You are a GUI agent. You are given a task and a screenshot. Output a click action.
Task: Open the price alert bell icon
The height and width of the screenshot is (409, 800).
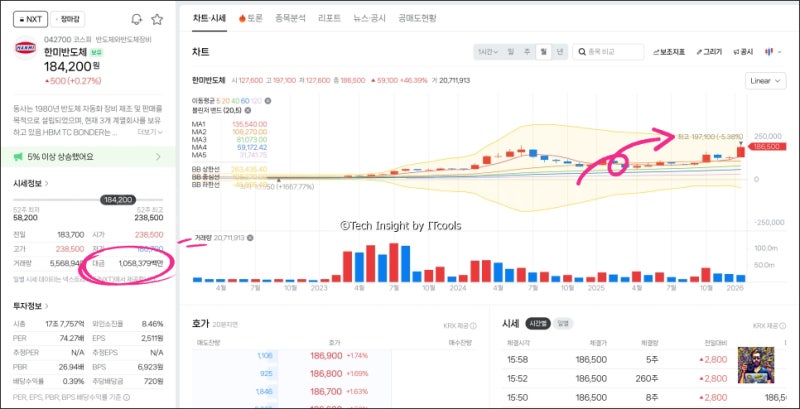[x=137, y=19]
